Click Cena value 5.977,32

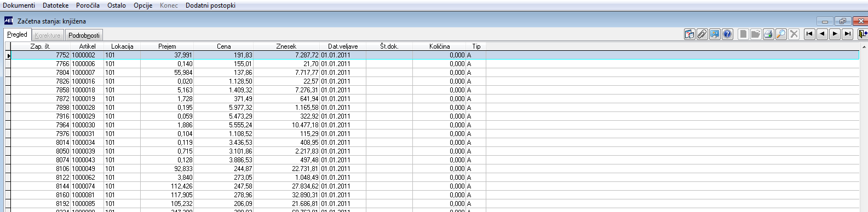pyautogui.click(x=223, y=108)
